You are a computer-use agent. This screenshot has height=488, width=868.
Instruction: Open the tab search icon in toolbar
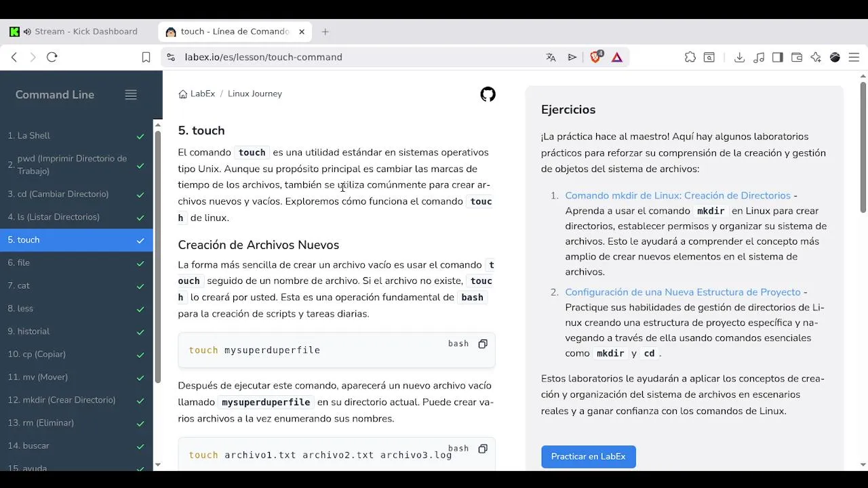coord(709,58)
